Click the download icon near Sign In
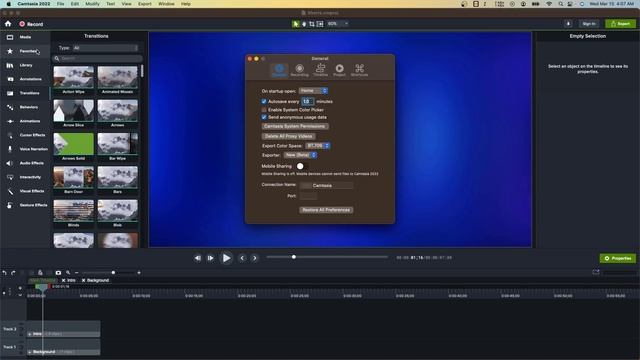This screenshot has width=640, height=360. [x=568, y=24]
